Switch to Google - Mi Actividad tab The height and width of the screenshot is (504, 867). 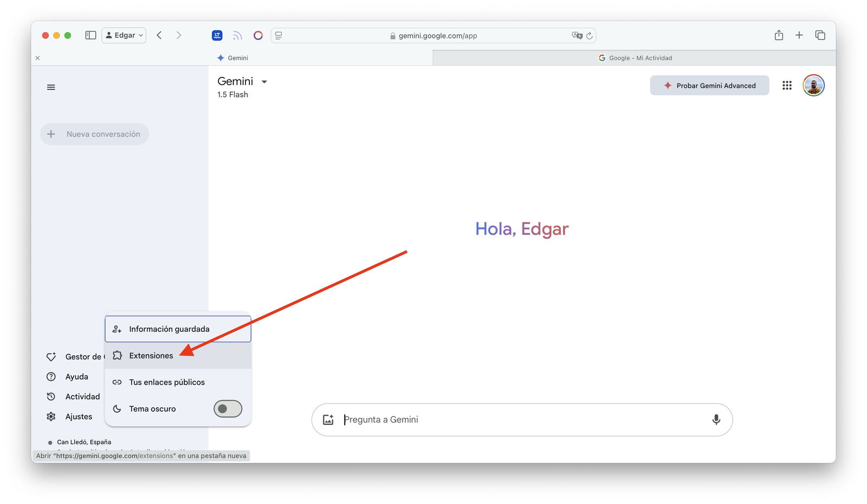pos(635,58)
